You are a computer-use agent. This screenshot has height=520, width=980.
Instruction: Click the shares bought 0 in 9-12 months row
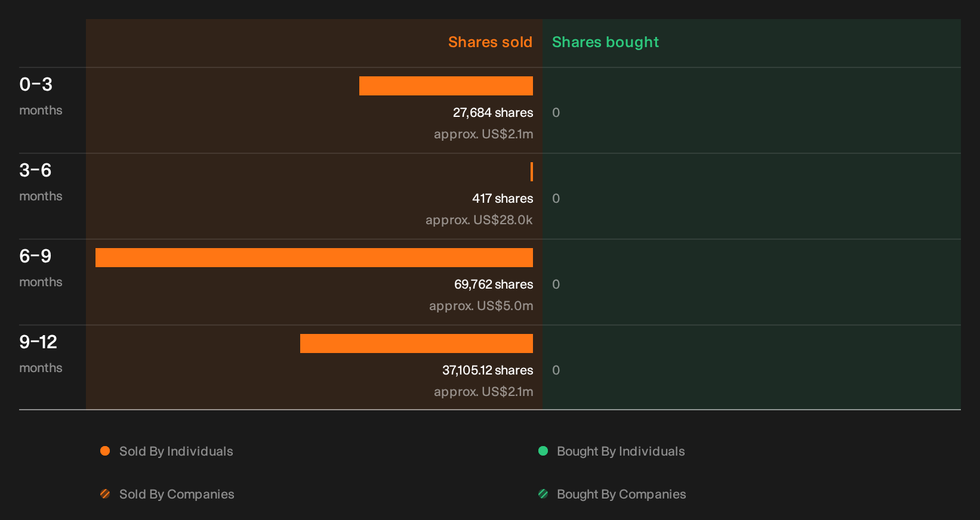(x=556, y=370)
